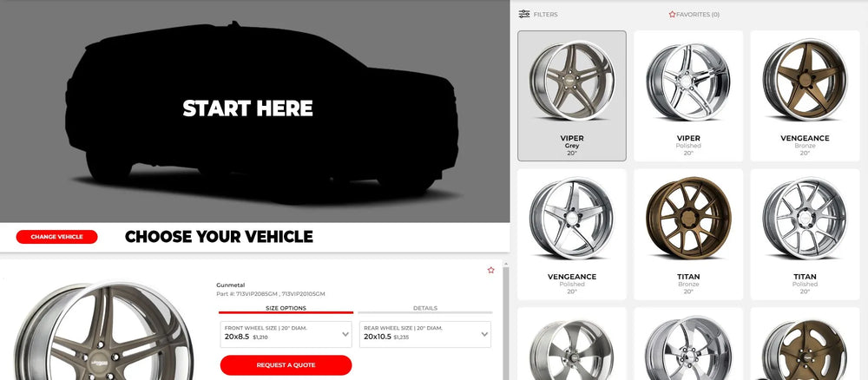The height and width of the screenshot is (380, 868).
Task: Open the Rear Wheel Size dropdown
Action: tap(425, 335)
